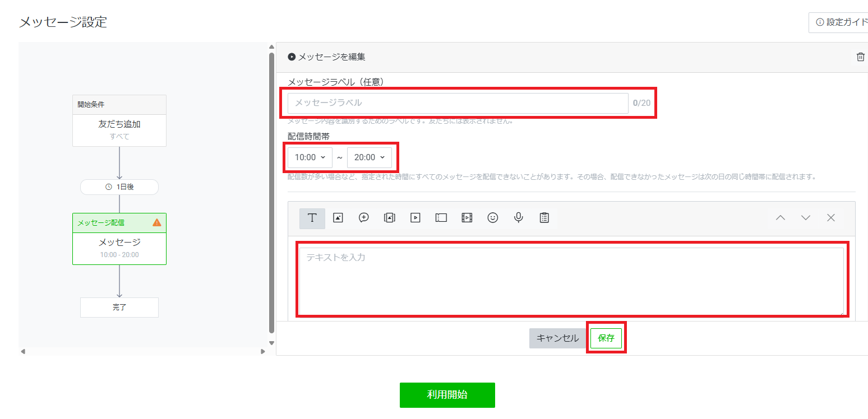Insert a survey using the clipboard icon
This screenshot has height=419, width=868.
click(543, 218)
